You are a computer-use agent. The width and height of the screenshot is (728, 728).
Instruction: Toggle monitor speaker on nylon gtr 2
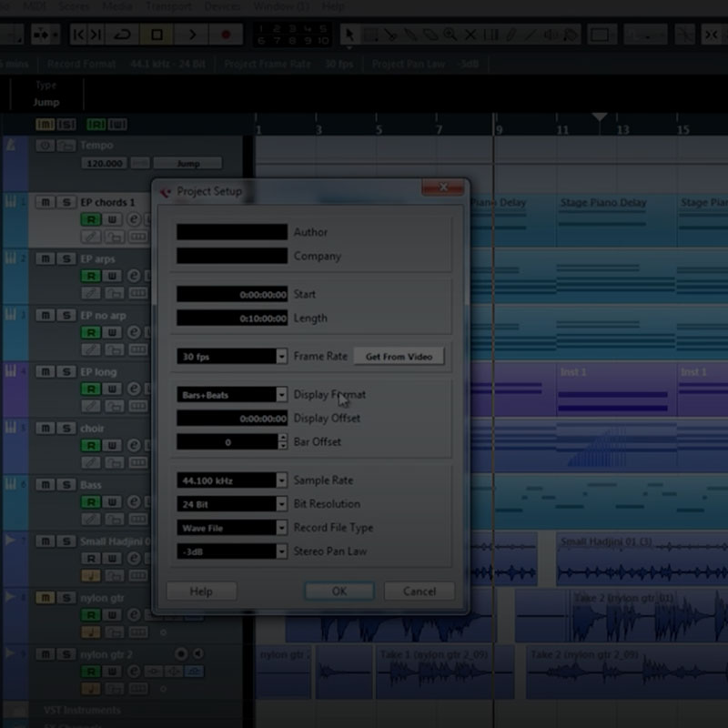coord(197,653)
